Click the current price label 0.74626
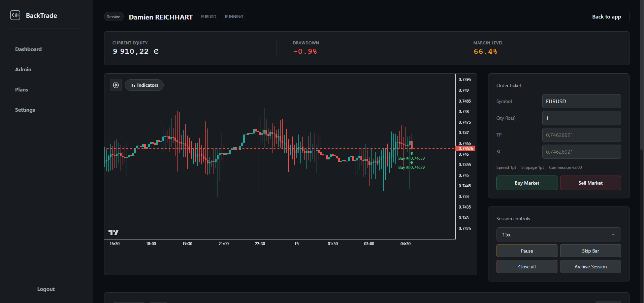The image size is (644, 303). tap(465, 149)
